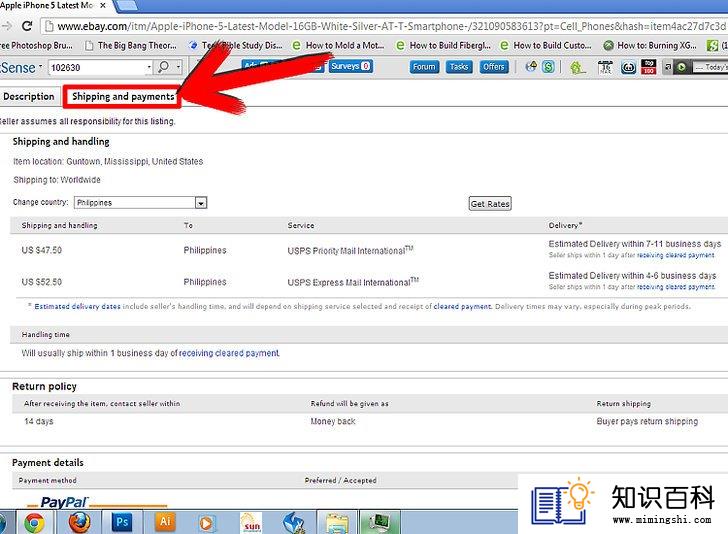This screenshot has height=534, width=728.
Task: Open Illustrator from the taskbar
Action: [165, 522]
